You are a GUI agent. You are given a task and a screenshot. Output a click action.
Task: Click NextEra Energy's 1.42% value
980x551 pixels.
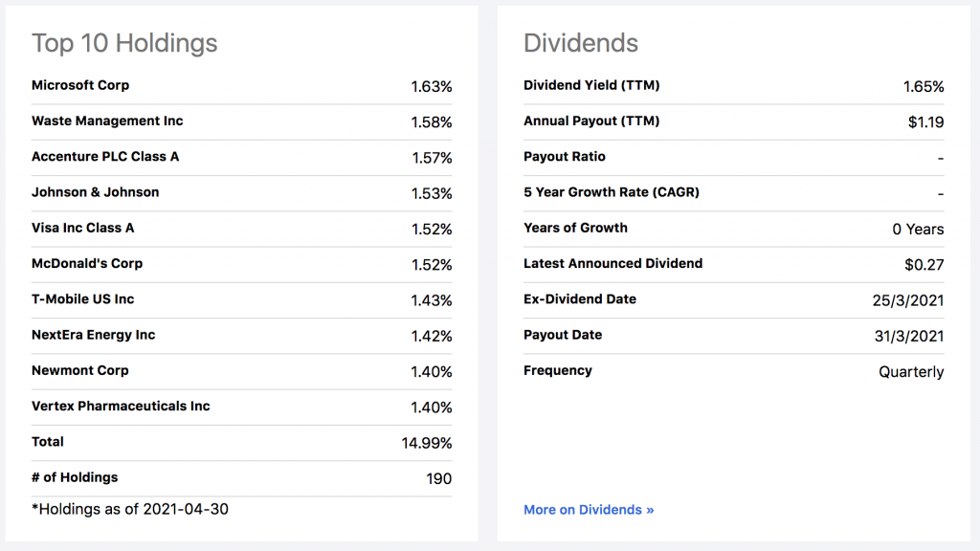(x=432, y=336)
